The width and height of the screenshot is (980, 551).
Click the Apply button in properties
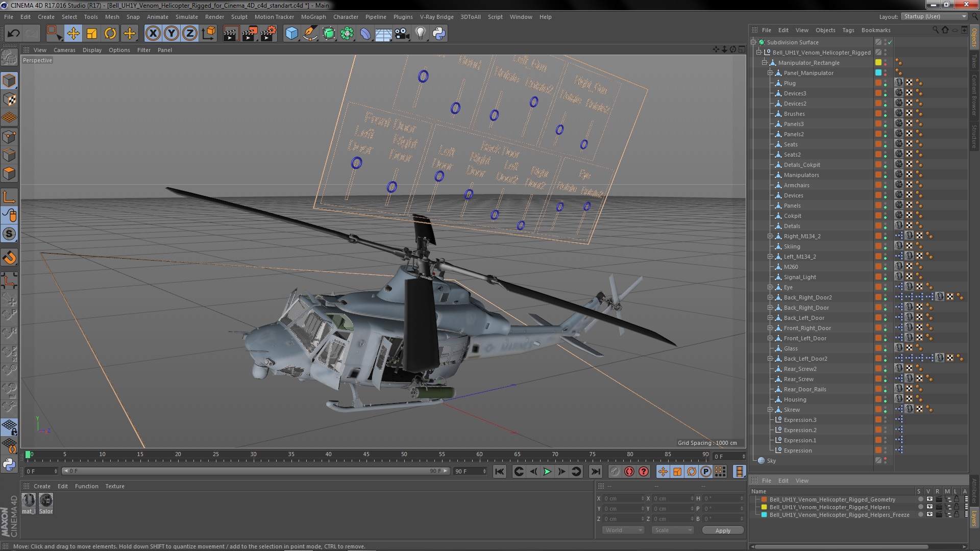coord(723,530)
